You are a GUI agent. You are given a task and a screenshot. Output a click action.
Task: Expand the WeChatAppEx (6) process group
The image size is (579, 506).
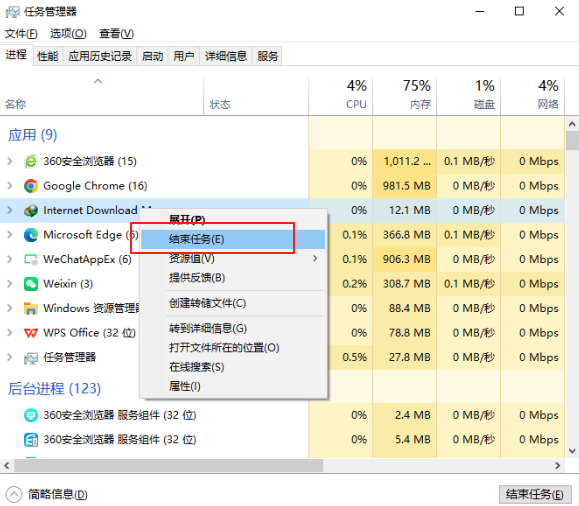(x=10, y=260)
